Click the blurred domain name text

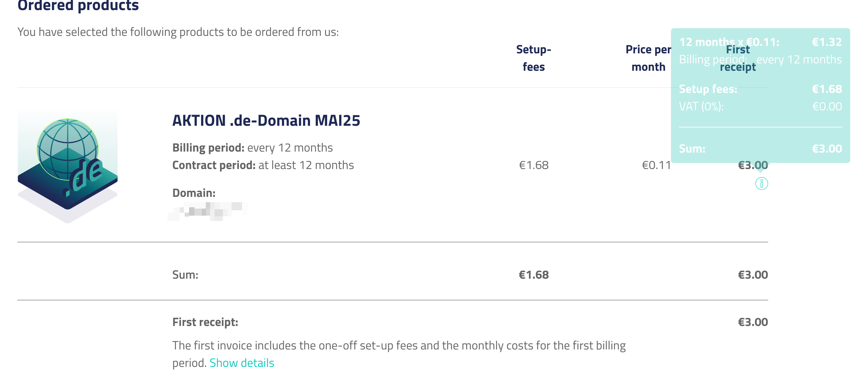[x=208, y=211]
